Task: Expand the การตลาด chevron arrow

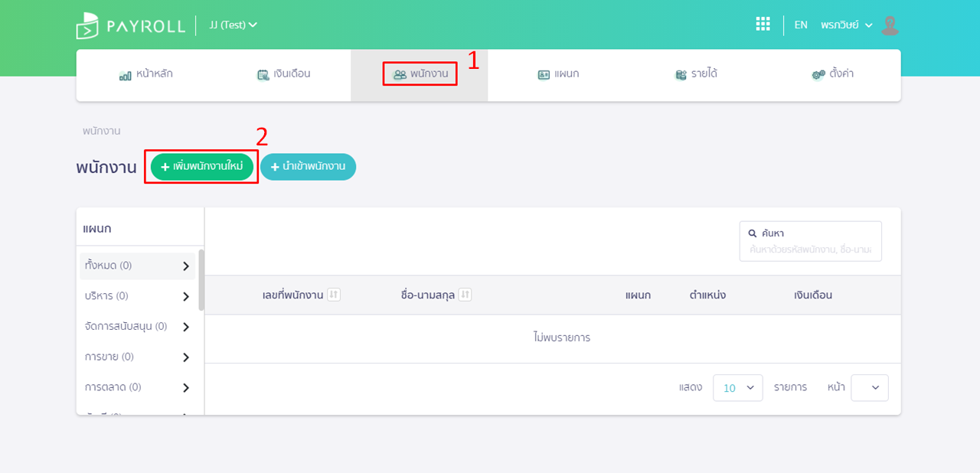Action: click(186, 388)
